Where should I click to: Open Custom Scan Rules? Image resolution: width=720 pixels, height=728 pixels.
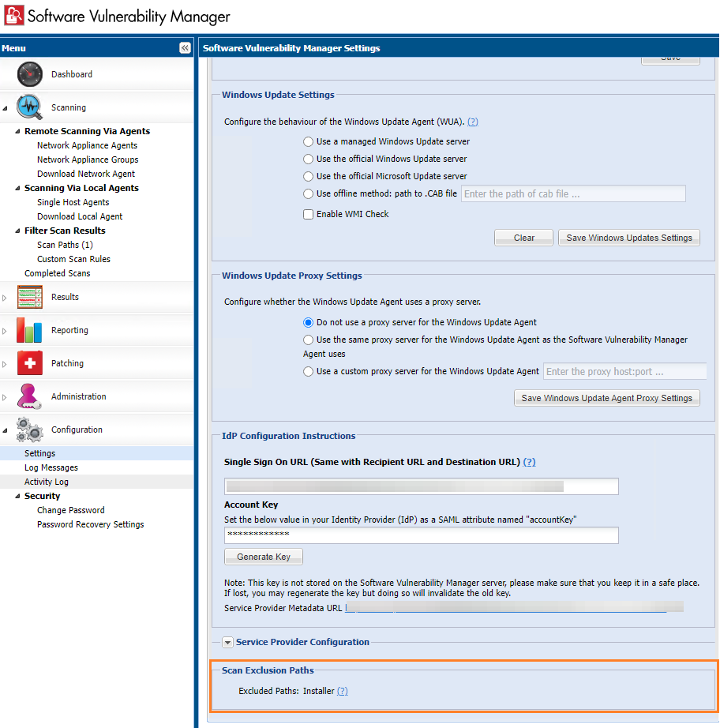(x=73, y=259)
